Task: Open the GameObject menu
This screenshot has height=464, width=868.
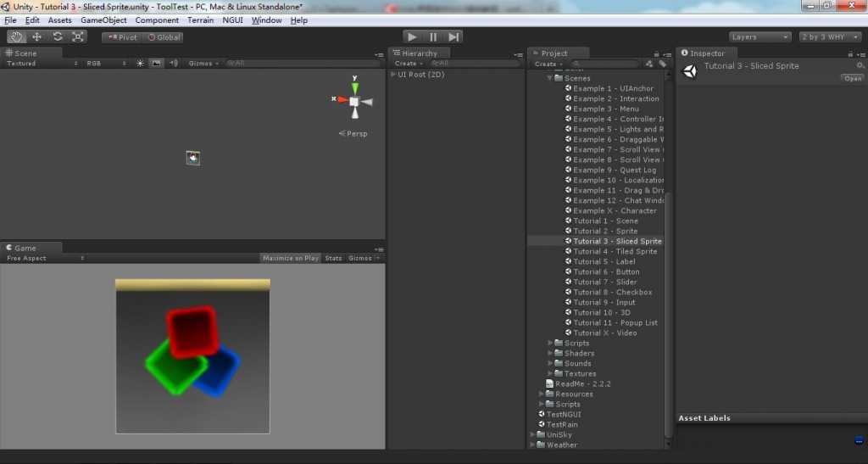Action: (103, 20)
